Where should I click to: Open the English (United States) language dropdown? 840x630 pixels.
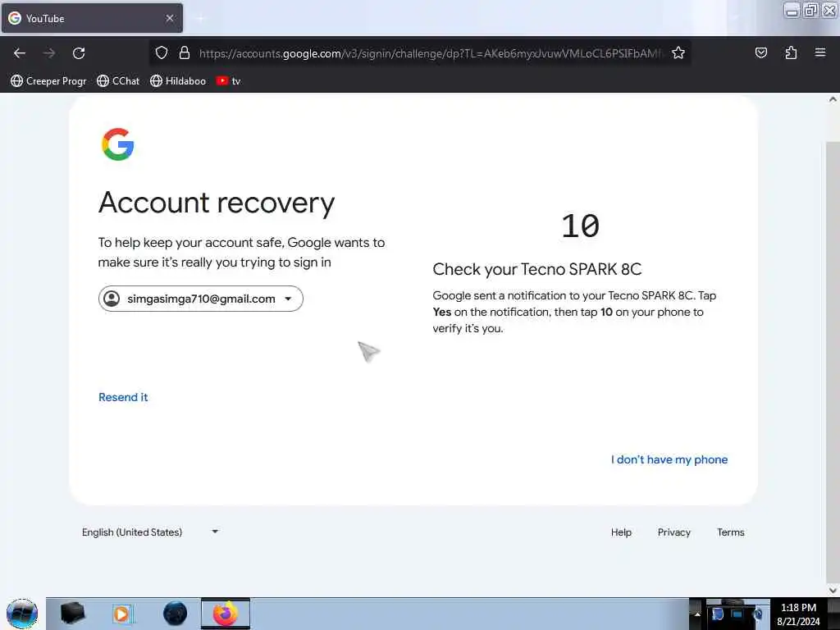pos(150,532)
